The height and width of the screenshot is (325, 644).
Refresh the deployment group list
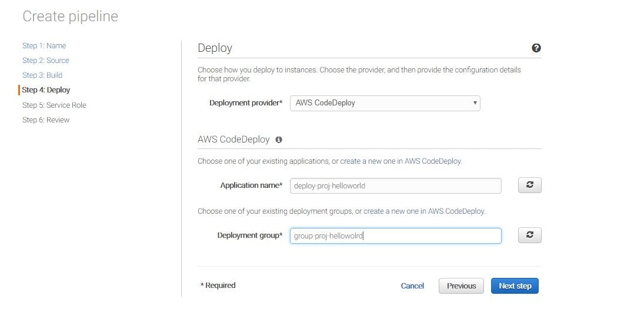click(x=529, y=236)
